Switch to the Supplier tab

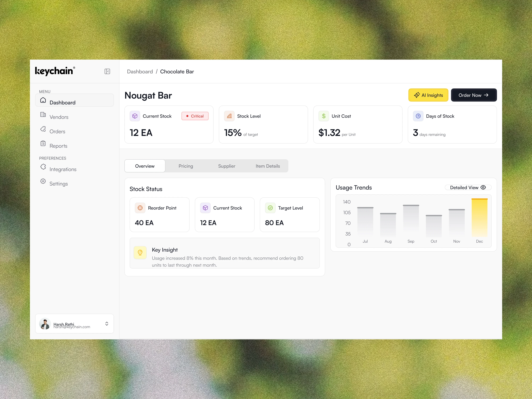pyautogui.click(x=226, y=166)
